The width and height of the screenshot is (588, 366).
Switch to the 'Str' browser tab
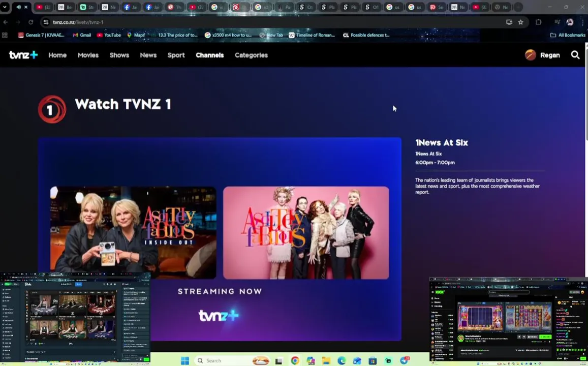tap(87, 7)
